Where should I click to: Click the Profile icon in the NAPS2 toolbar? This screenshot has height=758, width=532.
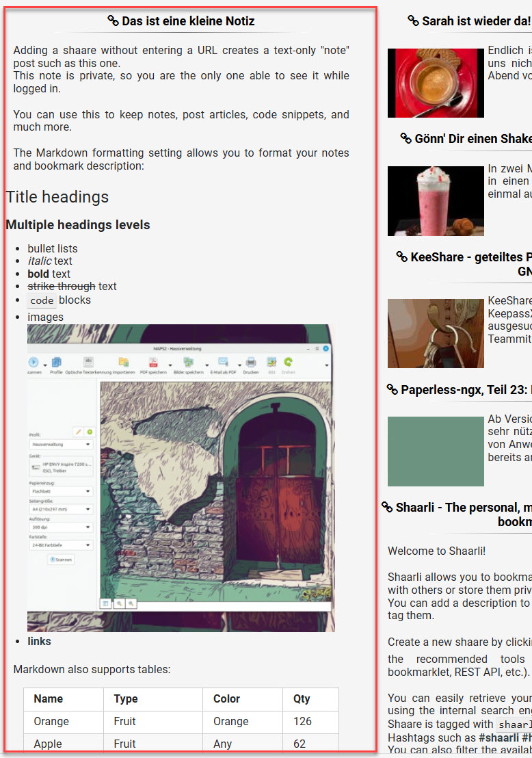click(56, 363)
